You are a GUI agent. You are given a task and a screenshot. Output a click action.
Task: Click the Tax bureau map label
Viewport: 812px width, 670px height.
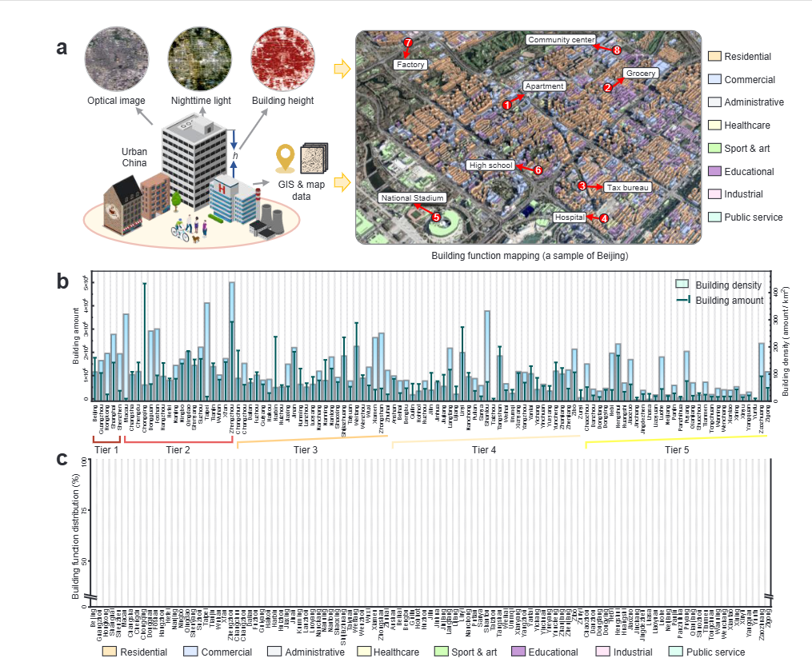click(x=626, y=187)
